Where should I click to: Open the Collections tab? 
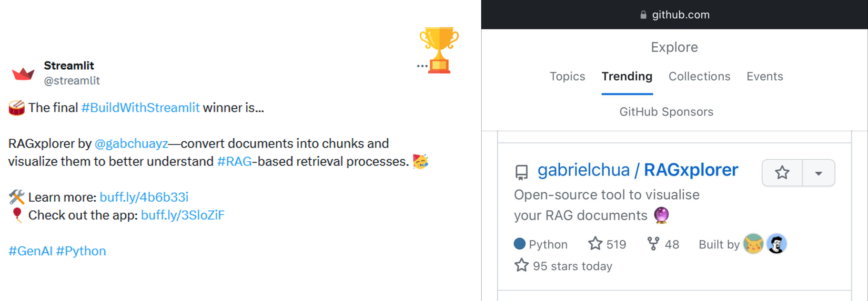click(699, 76)
